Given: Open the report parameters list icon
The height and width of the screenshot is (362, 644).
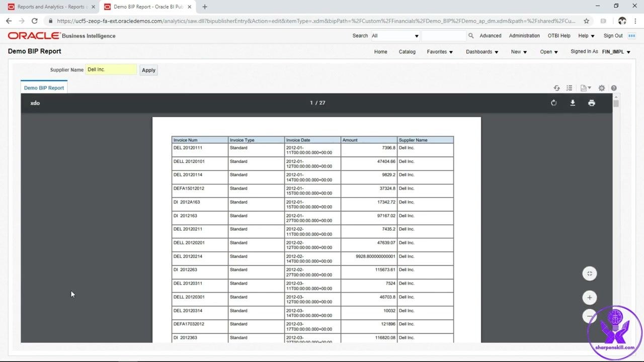Looking at the screenshot, I should [x=569, y=88].
